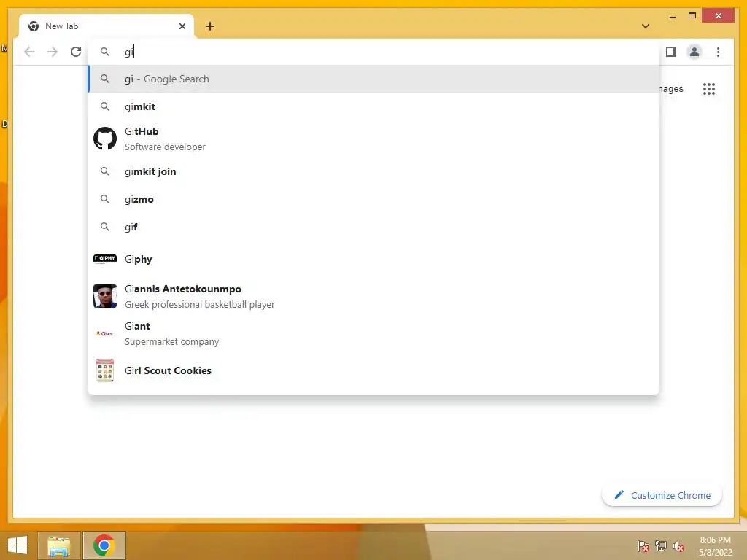The width and height of the screenshot is (747, 560).
Task: Click Chrome icon in taskbar
Action: [x=104, y=545]
